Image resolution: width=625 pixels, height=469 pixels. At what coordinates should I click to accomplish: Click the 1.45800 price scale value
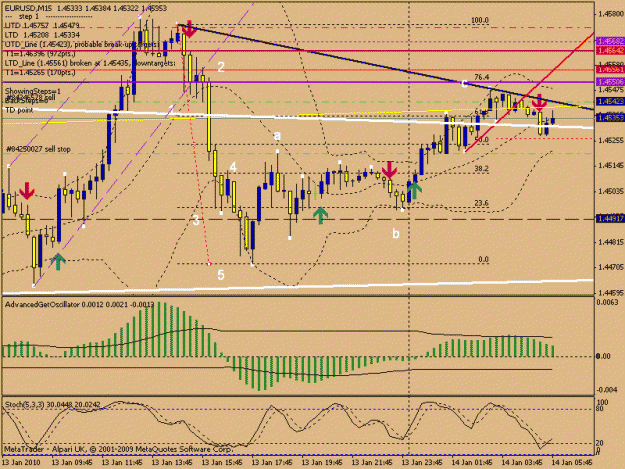611,14
